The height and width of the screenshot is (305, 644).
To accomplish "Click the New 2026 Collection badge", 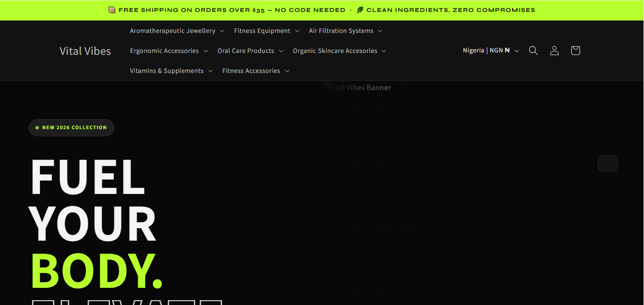I will tap(71, 128).
